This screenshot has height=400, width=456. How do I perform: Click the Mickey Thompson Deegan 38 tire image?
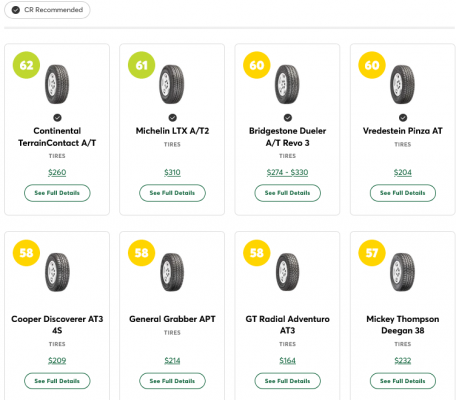click(x=403, y=272)
